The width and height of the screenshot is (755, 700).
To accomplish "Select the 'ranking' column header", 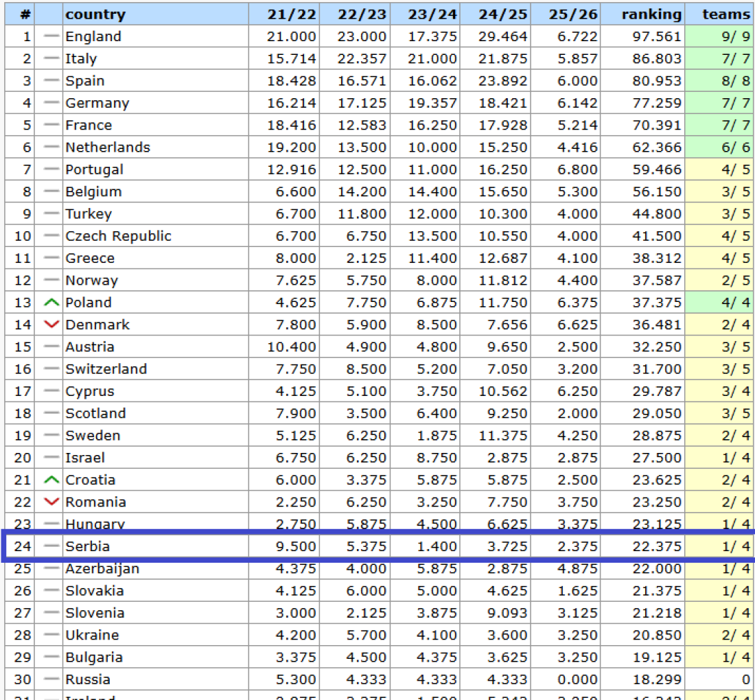I will tap(651, 14).
